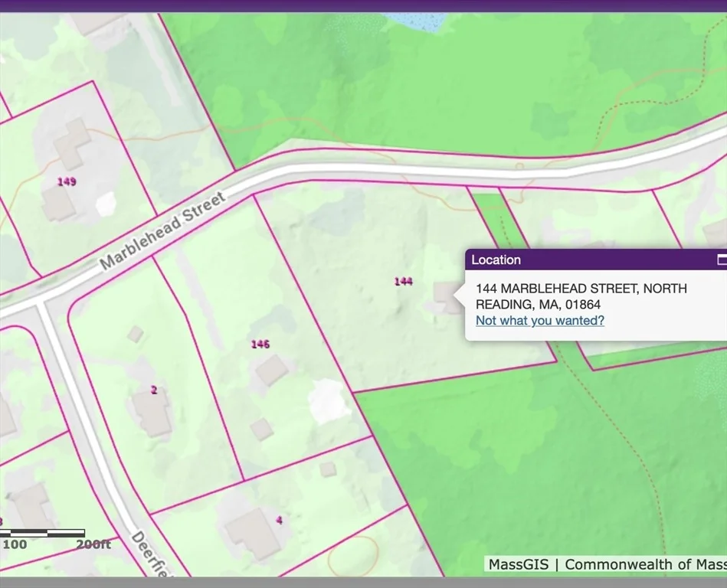The image size is (727, 588).
Task: Click the Location popup title bar
Action: [x=596, y=260]
